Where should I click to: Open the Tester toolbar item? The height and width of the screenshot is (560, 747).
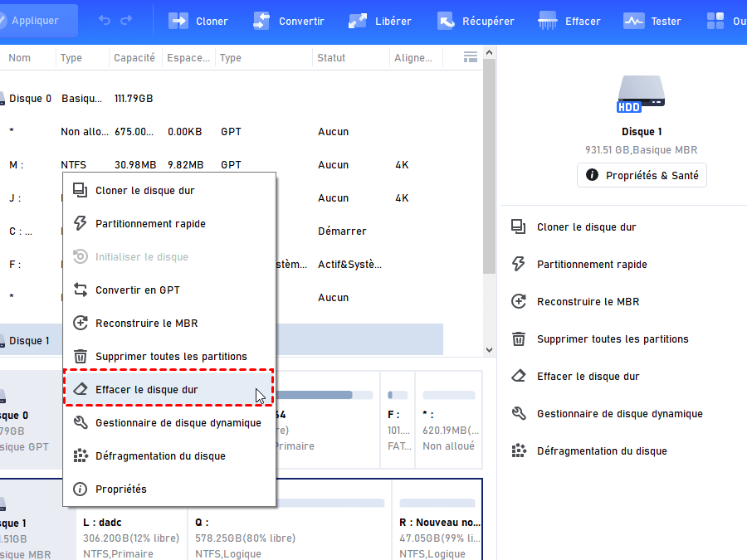pos(652,21)
